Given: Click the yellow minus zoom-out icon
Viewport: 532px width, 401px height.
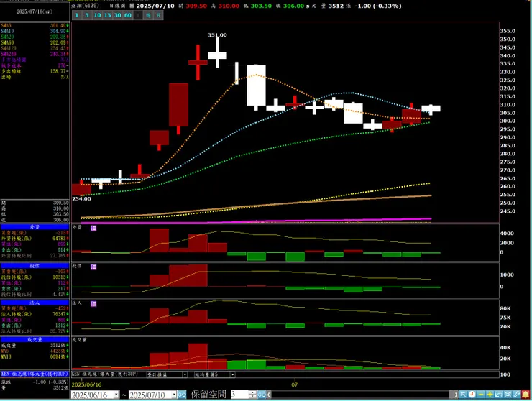Looking at the screenshot, I should (481, 395).
